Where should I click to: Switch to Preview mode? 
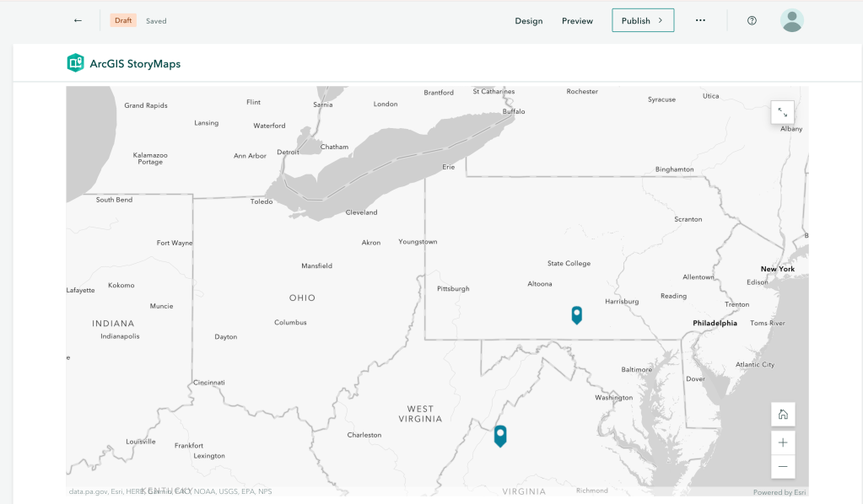577,21
